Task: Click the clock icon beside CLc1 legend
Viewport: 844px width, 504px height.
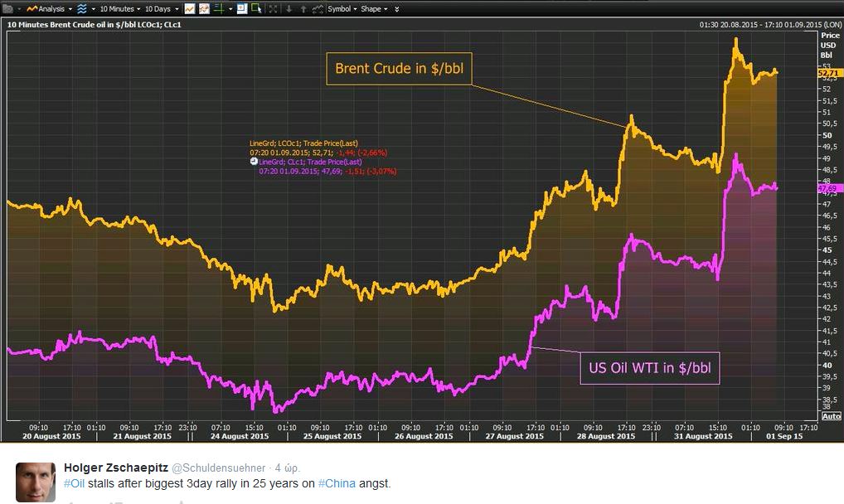Action: (x=254, y=162)
